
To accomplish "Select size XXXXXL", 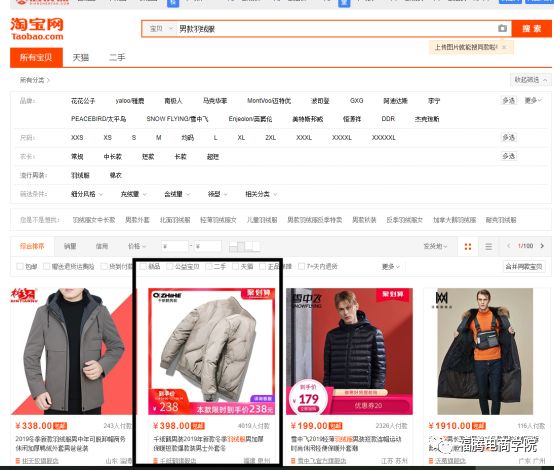I will (384, 137).
